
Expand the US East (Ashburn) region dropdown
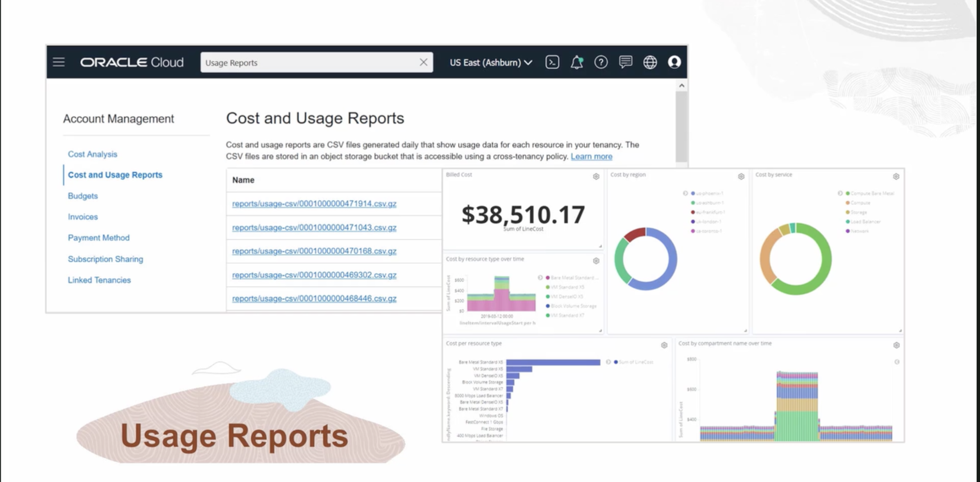tap(491, 63)
